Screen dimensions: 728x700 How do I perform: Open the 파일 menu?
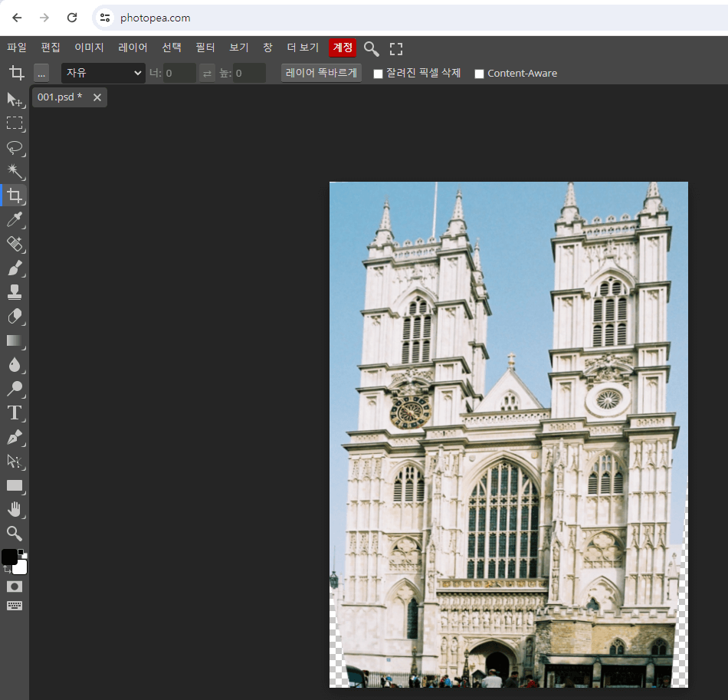17,48
